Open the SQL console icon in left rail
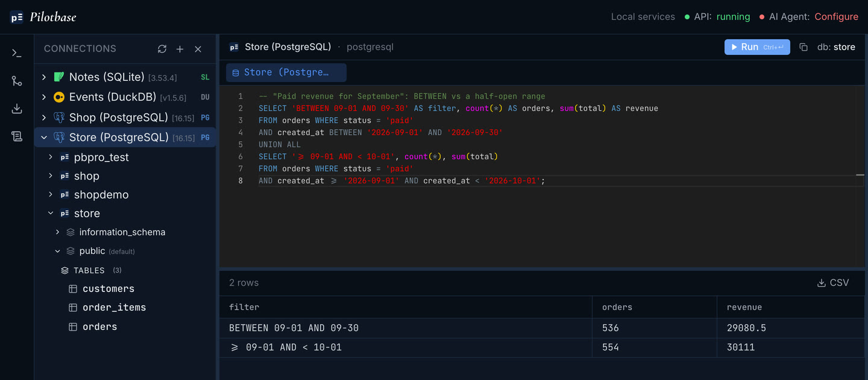 point(17,53)
